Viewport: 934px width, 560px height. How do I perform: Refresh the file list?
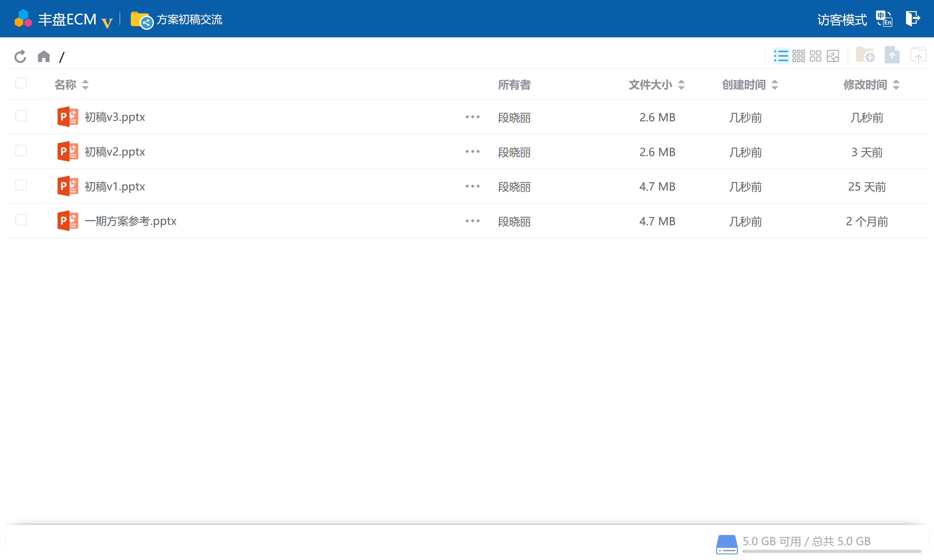20,57
